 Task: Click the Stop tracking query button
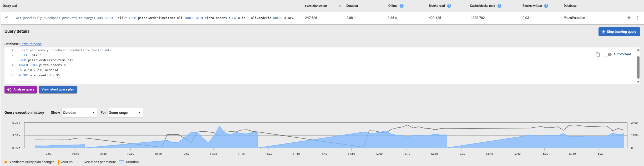click(619, 32)
